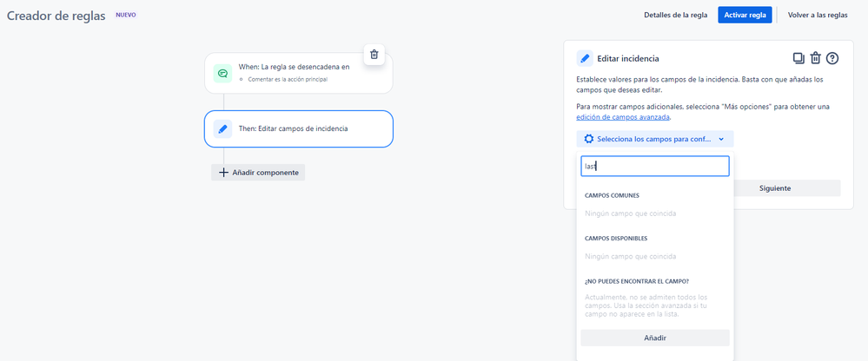This screenshot has height=361, width=868.
Task: Click the blue pencil icon in the Then card
Action: click(x=222, y=128)
